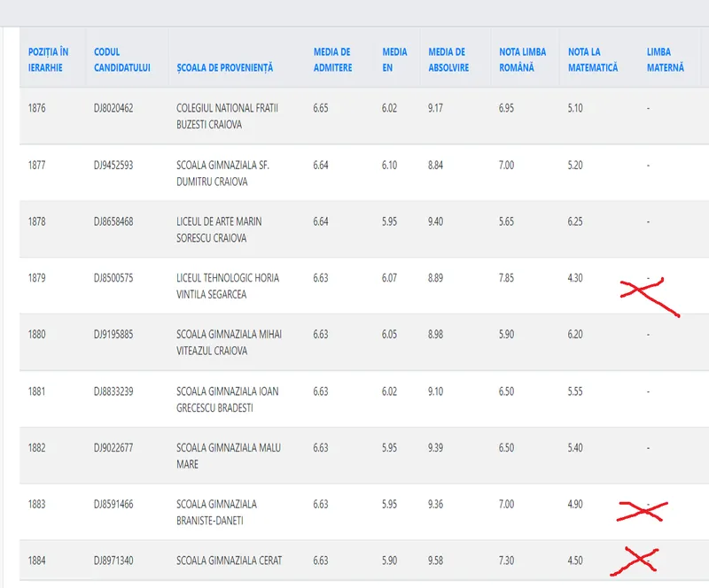This screenshot has width=709, height=588.
Task: Select Romanian grade 7.85
Action: pyautogui.click(x=506, y=278)
